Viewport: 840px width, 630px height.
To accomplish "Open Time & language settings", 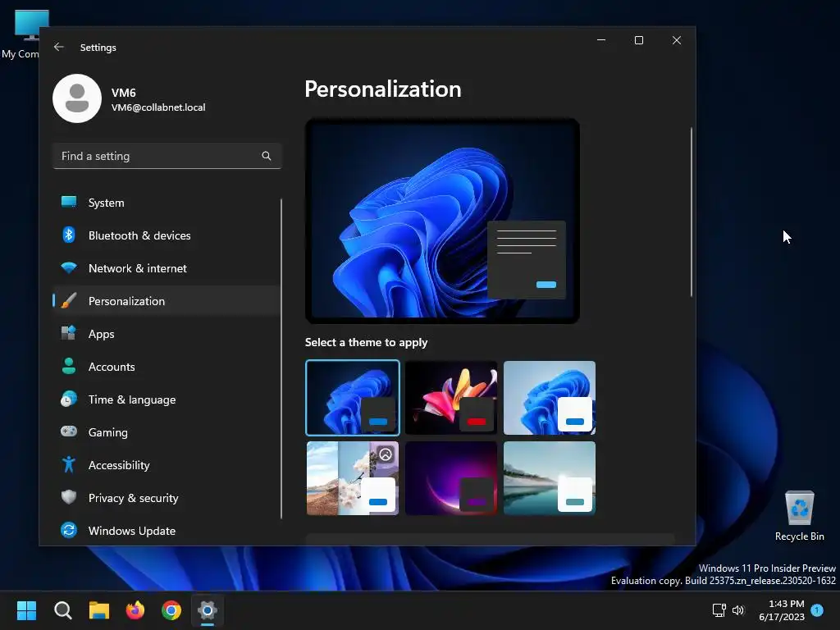I will (167, 399).
